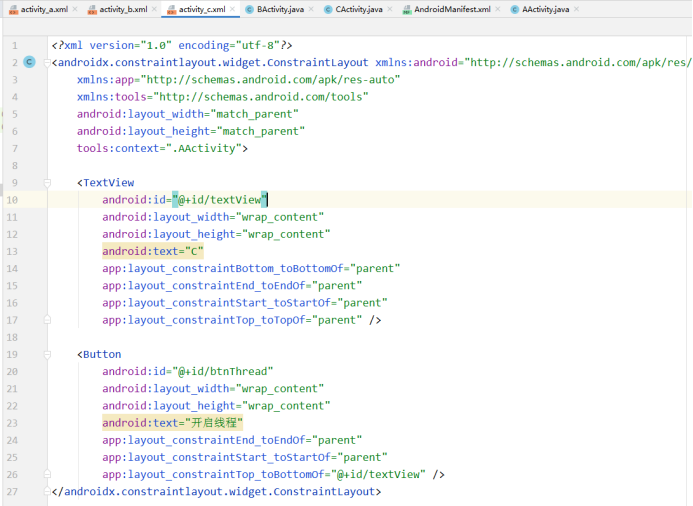Click layout_constraintStart_toStartOf on line 25

pos(245,457)
